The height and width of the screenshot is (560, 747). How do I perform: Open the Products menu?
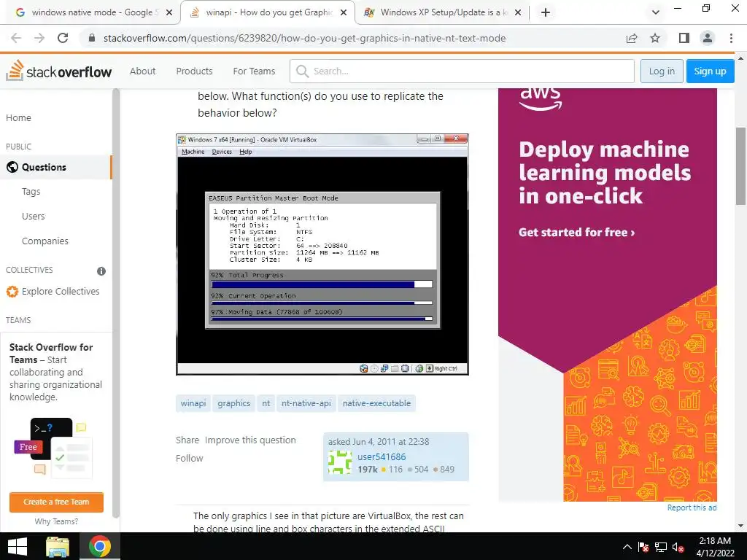coord(194,71)
